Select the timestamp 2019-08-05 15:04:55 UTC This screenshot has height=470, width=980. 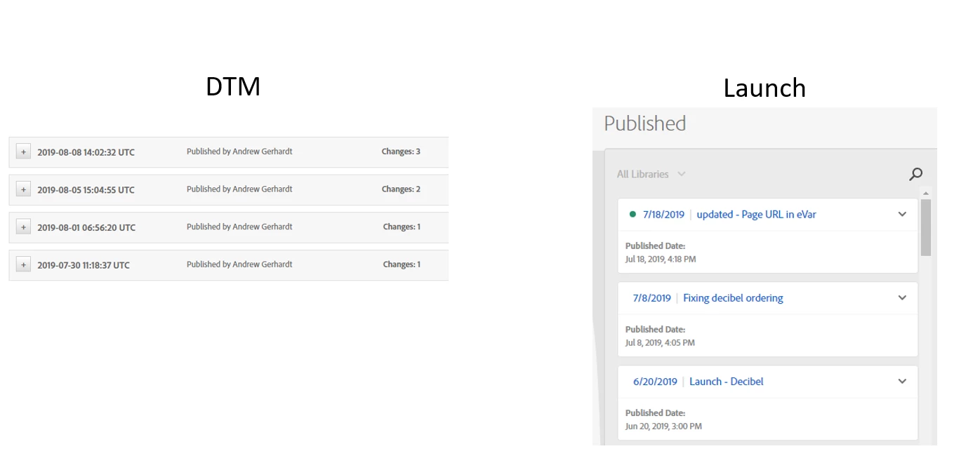pyautogui.click(x=86, y=190)
